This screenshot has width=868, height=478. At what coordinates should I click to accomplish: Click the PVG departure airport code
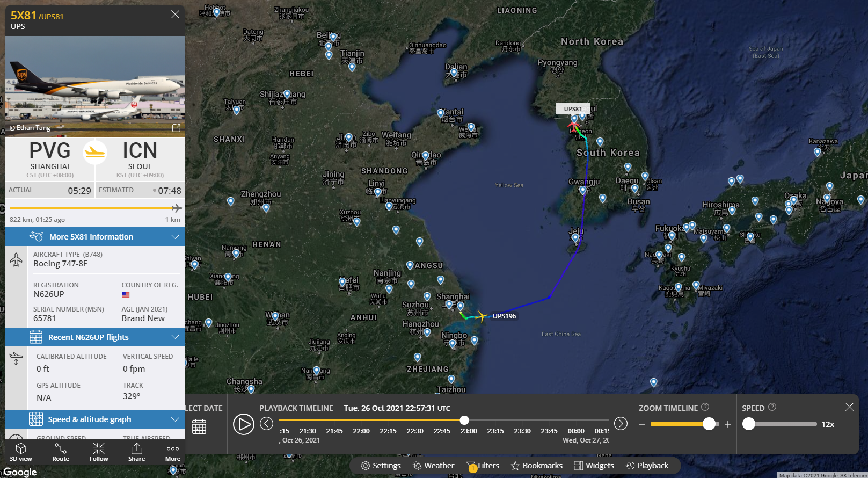50,150
